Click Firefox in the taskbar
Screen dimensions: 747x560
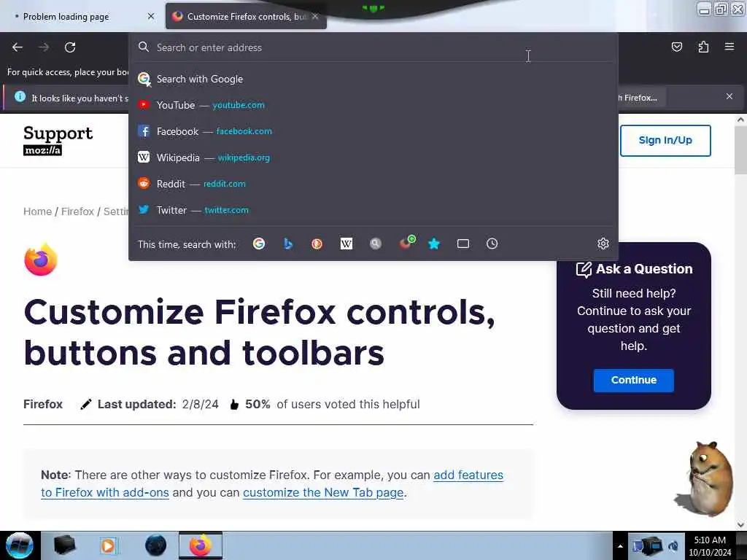coord(201,545)
